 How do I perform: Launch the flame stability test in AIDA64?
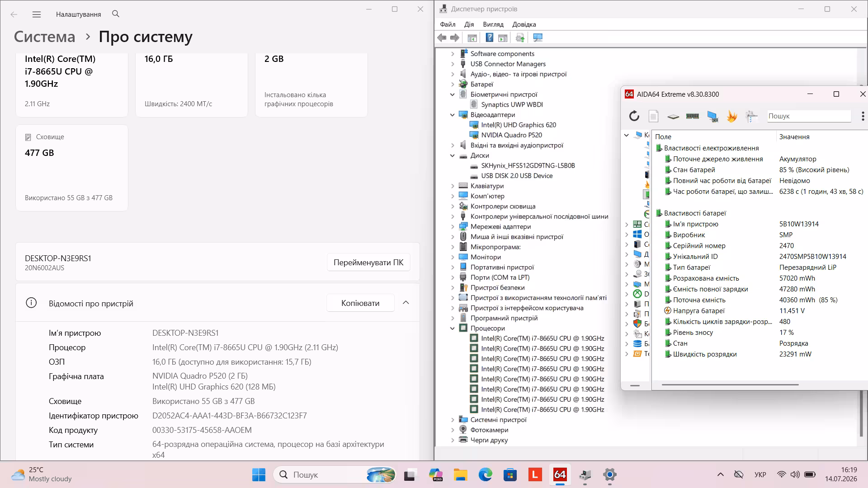732,117
